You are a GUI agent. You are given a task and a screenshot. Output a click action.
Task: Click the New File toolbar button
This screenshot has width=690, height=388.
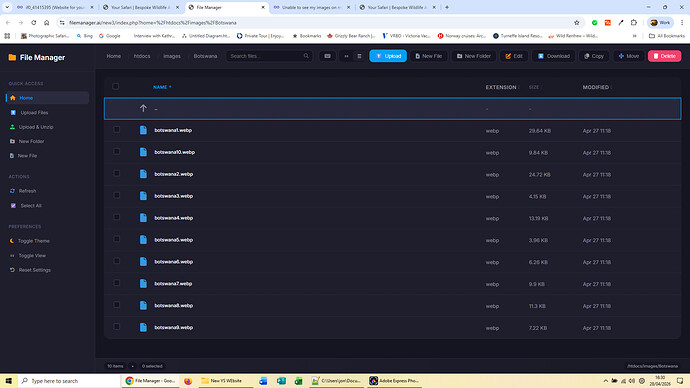(x=429, y=56)
